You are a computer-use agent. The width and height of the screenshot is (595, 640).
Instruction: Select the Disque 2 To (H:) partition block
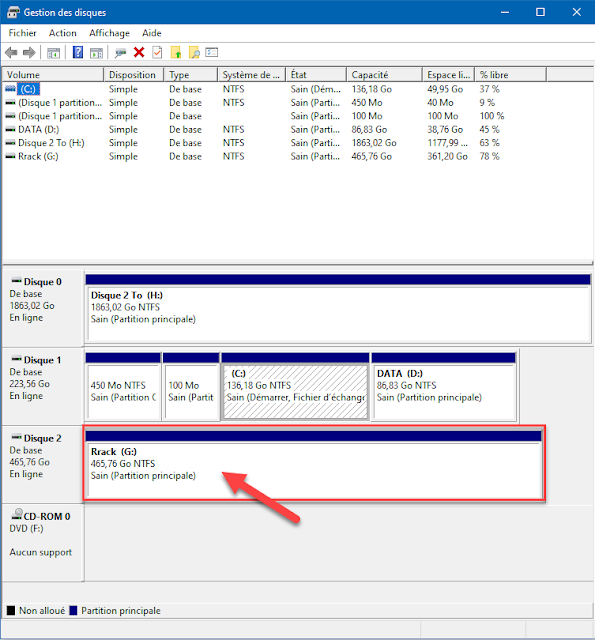click(x=338, y=308)
